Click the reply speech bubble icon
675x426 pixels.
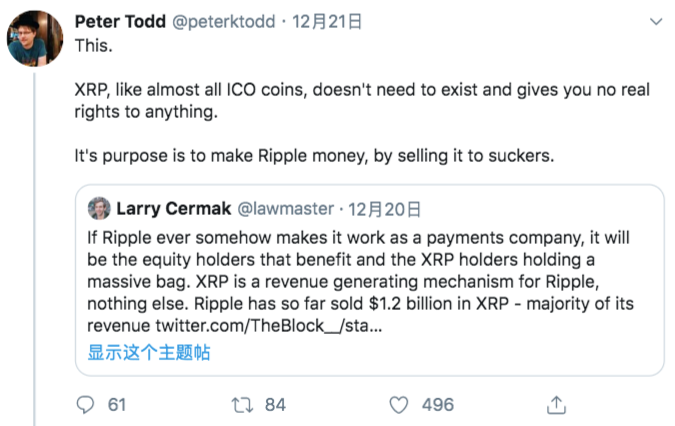pos(85,405)
